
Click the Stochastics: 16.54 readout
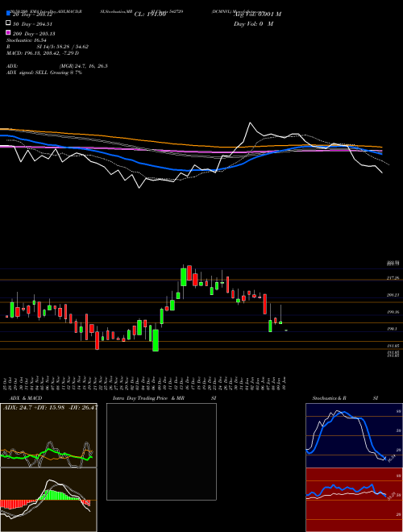27,40
